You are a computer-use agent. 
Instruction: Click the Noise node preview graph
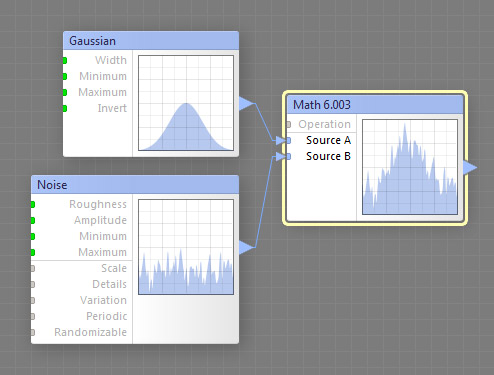[x=186, y=247]
